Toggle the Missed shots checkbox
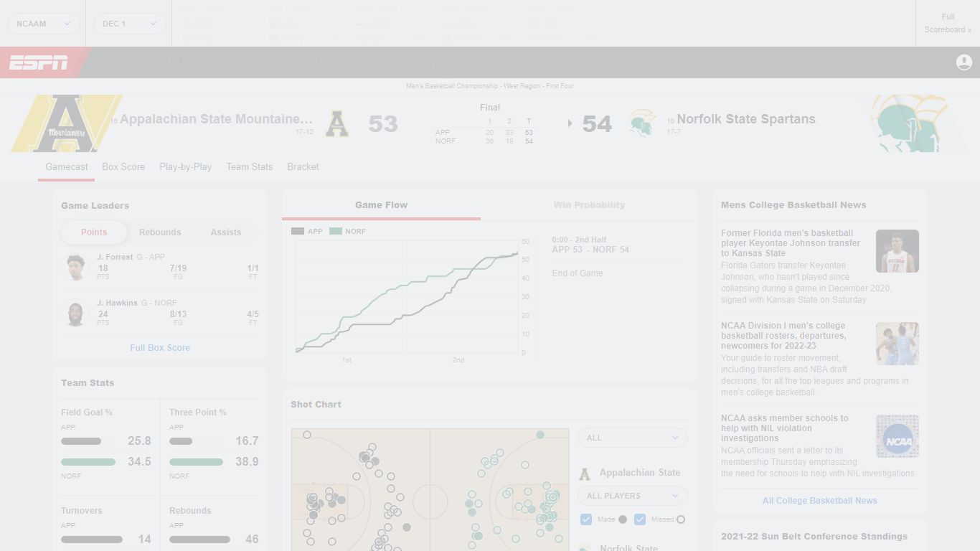The image size is (980, 551). click(x=640, y=519)
